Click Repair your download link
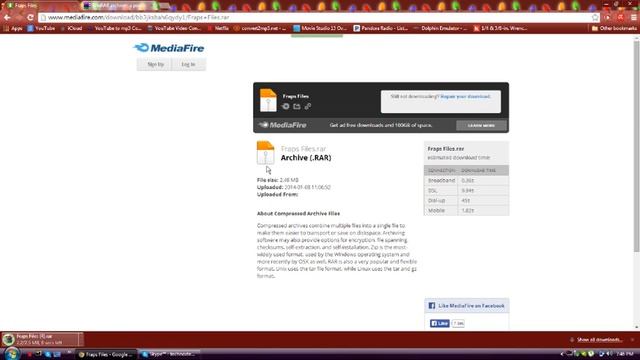 click(465, 97)
